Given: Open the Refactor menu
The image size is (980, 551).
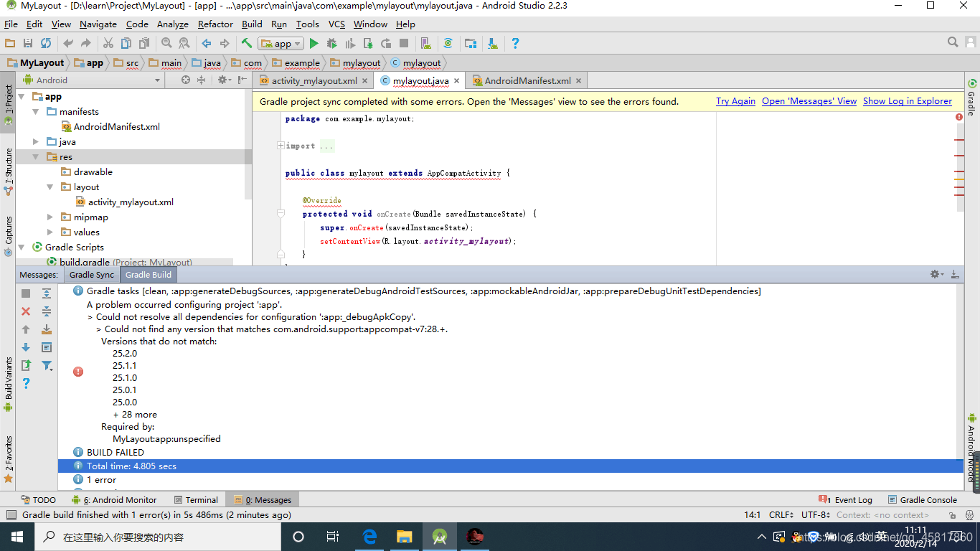Looking at the screenshot, I should pos(215,24).
